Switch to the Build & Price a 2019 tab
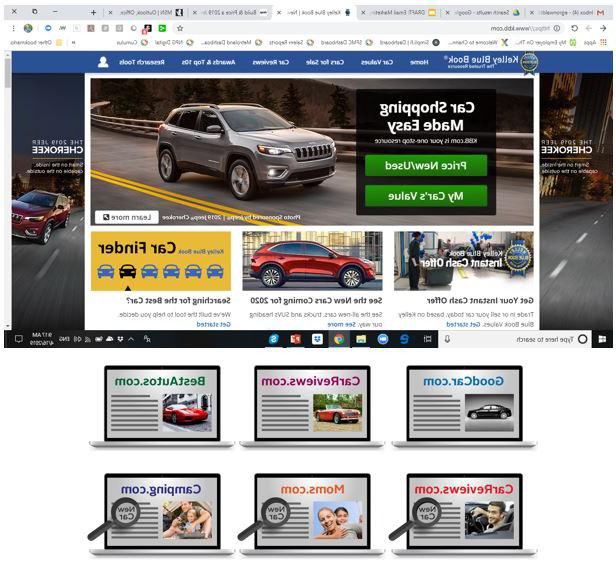Screen dimensions: 616x562 click(x=231, y=13)
